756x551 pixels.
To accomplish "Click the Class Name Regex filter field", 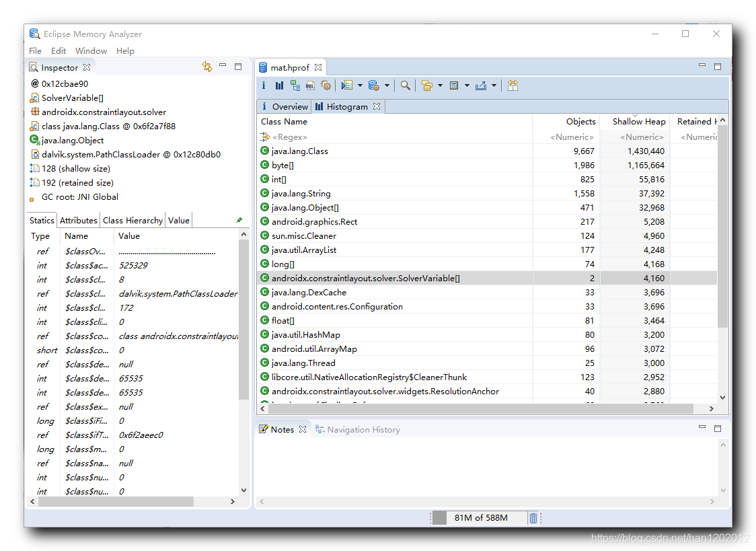I will [395, 137].
